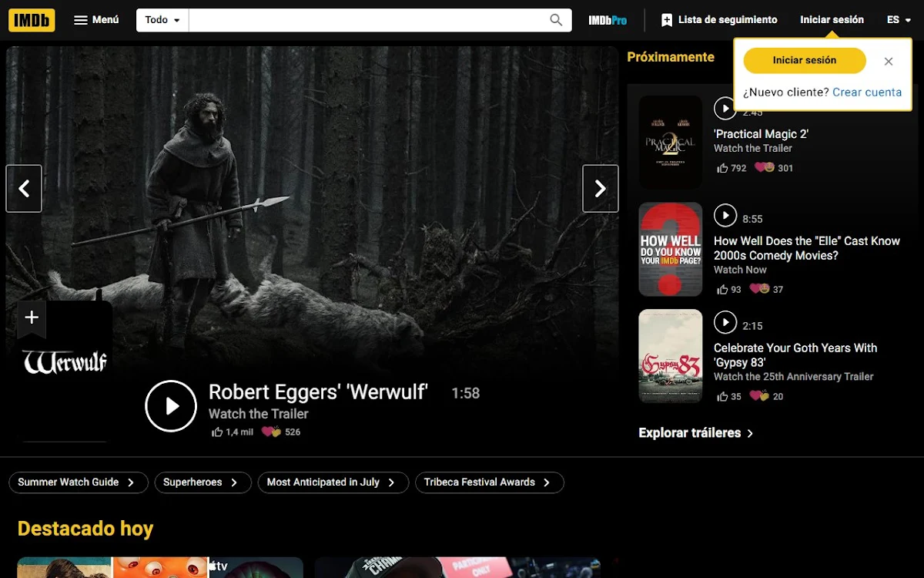Play the Gypsy 83 trailer
Screen dimensions: 924x578
pos(725,322)
